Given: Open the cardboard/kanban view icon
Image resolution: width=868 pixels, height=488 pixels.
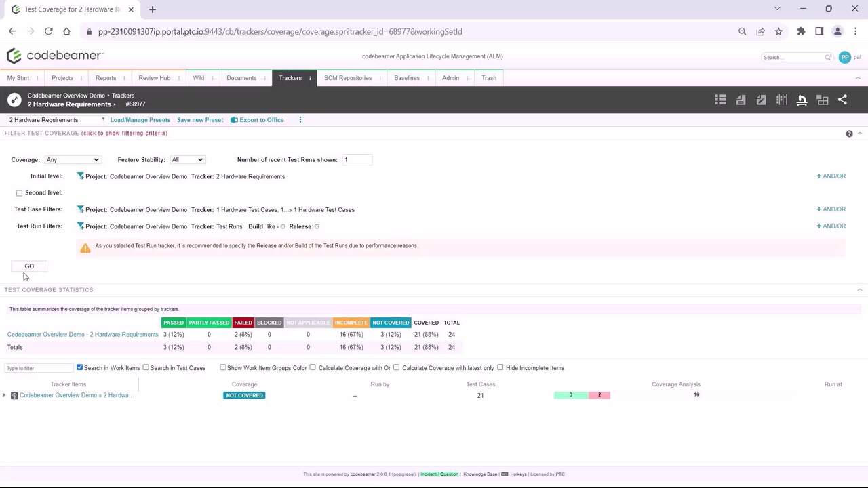Looking at the screenshot, I should click(781, 100).
